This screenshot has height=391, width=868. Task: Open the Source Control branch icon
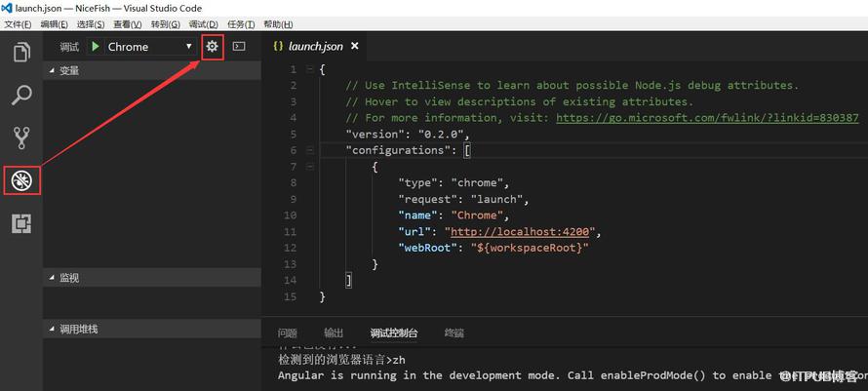21,137
